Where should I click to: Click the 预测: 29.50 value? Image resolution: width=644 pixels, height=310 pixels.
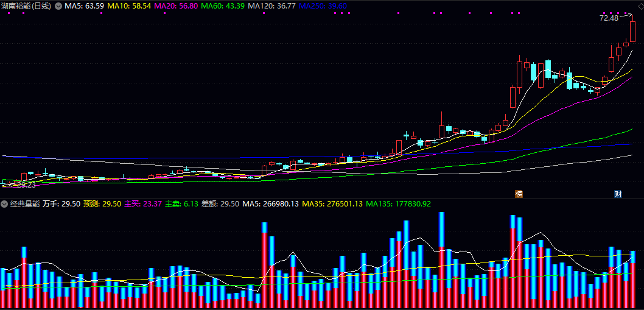click(102, 203)
